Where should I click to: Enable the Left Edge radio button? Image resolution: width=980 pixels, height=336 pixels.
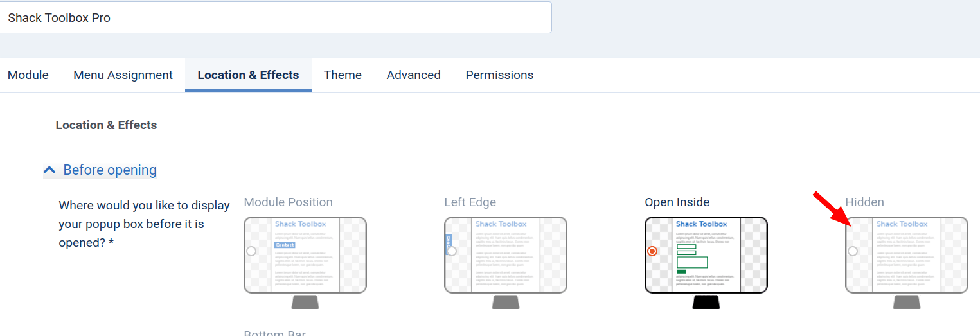point(452,251)
